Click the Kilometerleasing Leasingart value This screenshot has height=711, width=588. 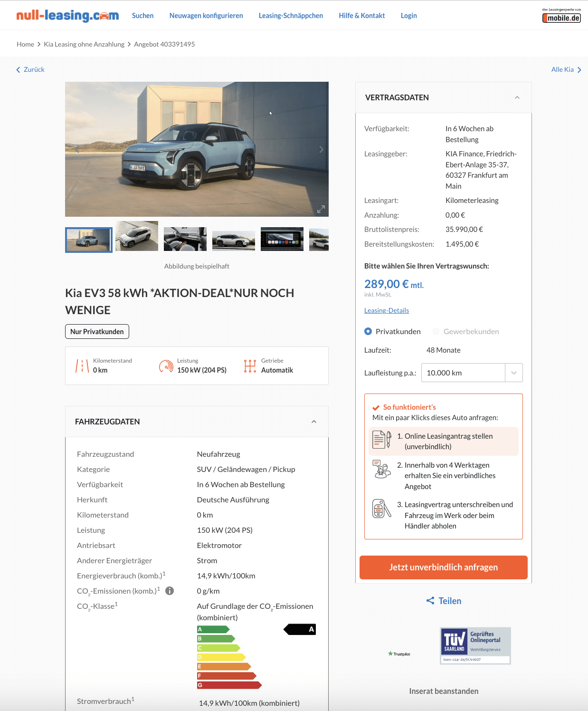click(x=472, y=201)
